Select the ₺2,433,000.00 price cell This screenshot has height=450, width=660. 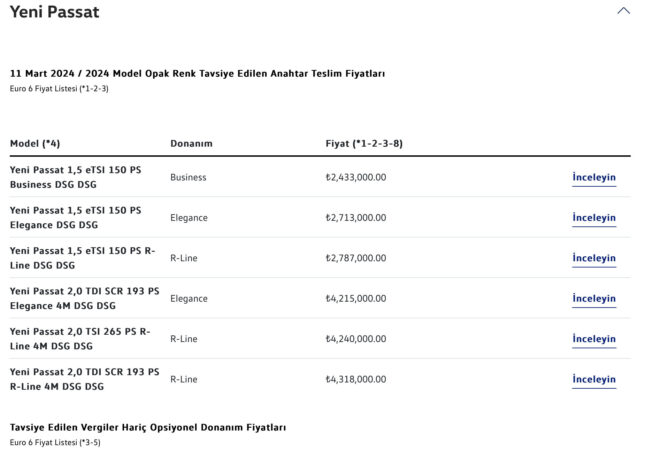pyautogui.click(x=356, y=177)
